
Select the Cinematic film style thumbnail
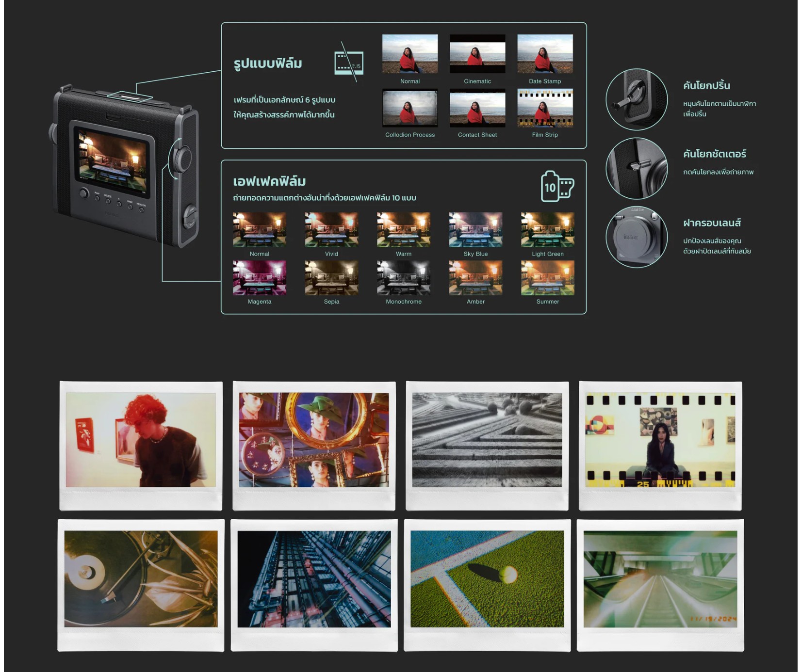[x=477, y=54]
